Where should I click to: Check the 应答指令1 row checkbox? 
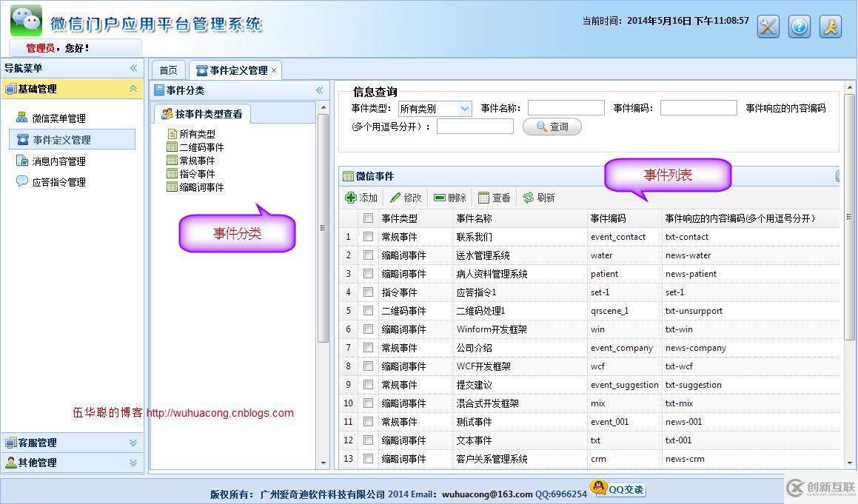point(368,292)
